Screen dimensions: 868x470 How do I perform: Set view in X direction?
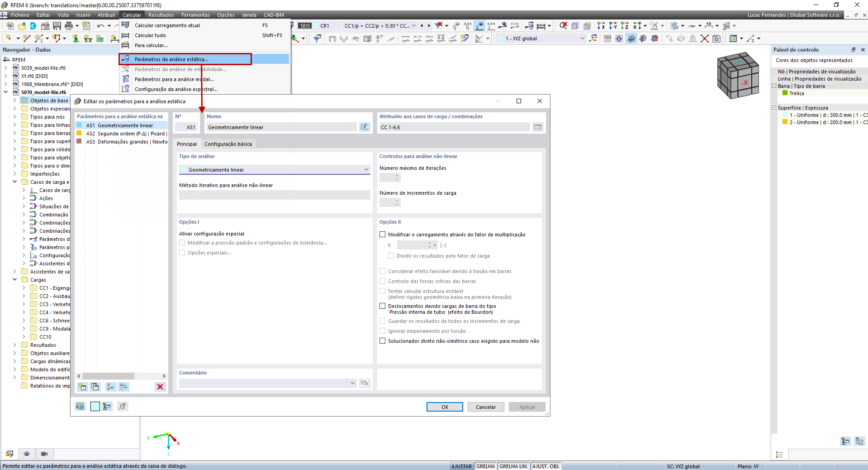(x=601, y=26)
